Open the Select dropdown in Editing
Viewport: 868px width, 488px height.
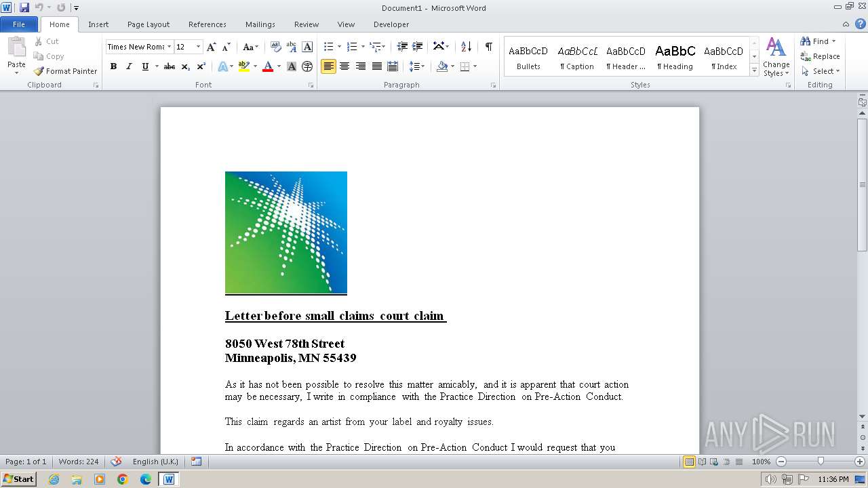pyautogui.click(x=821, y=71)
